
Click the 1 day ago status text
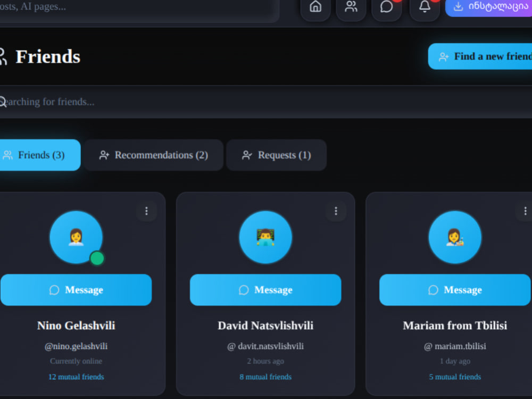pos(455,361)
